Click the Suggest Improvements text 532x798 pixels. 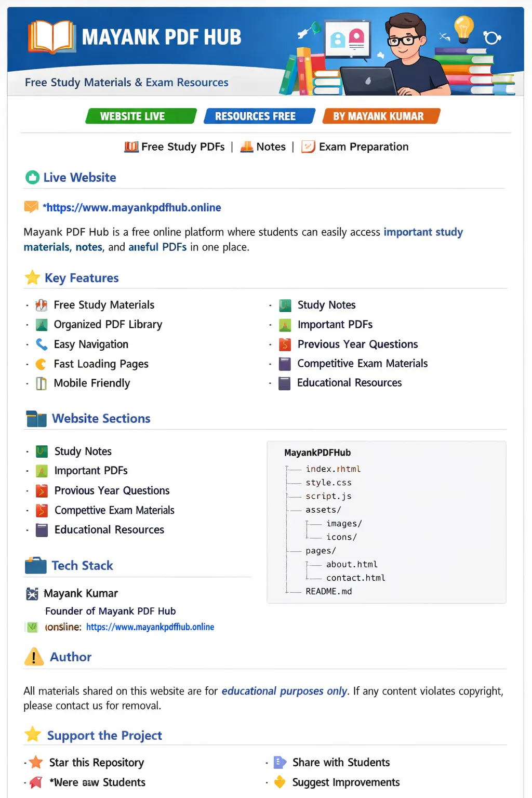(x=346, y=782)
